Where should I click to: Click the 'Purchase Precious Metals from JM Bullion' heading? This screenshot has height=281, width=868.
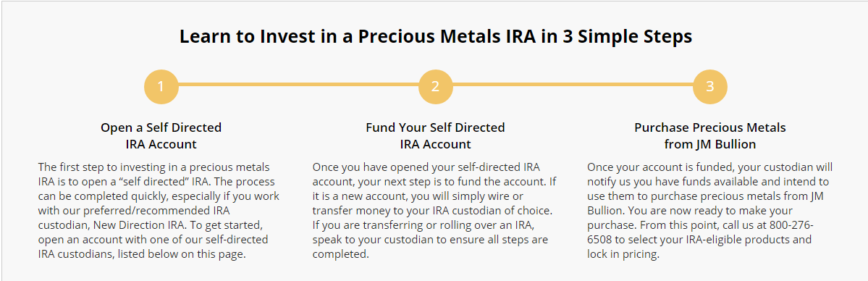(709, 135)
